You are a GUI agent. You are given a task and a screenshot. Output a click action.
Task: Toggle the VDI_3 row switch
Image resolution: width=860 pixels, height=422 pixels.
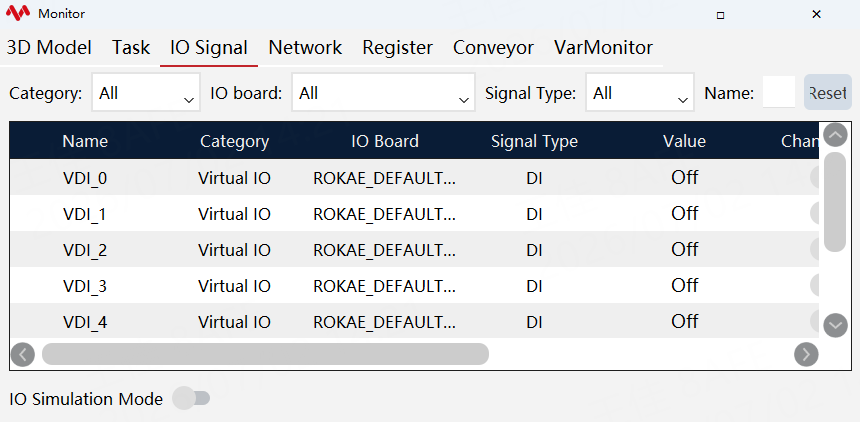[814, 286]
